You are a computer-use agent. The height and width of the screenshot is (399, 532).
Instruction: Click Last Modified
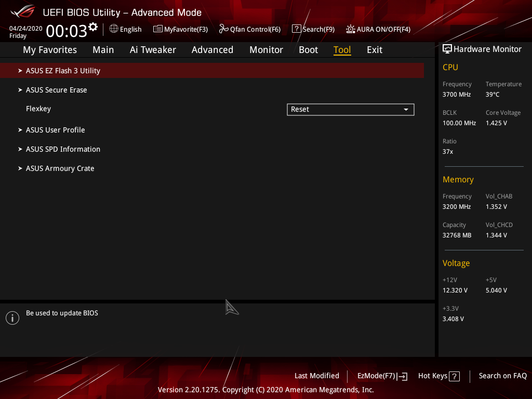tap(317, 376)
